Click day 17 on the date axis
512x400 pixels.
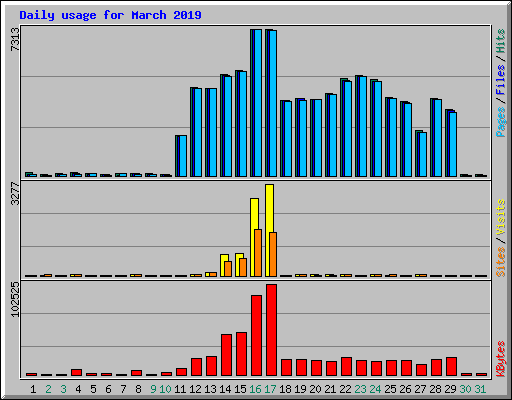click(x=270, y=389)
